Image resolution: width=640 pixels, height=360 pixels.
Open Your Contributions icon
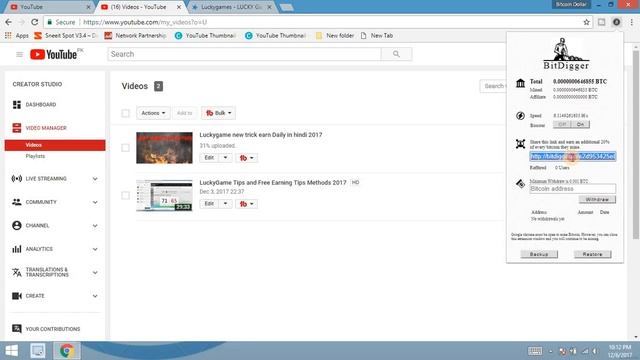(17, 329)
